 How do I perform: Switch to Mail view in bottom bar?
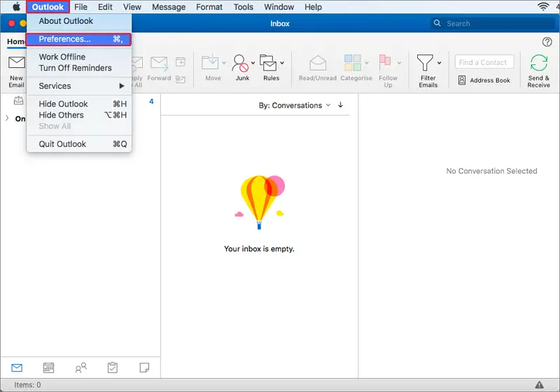(x=17, y=367)
